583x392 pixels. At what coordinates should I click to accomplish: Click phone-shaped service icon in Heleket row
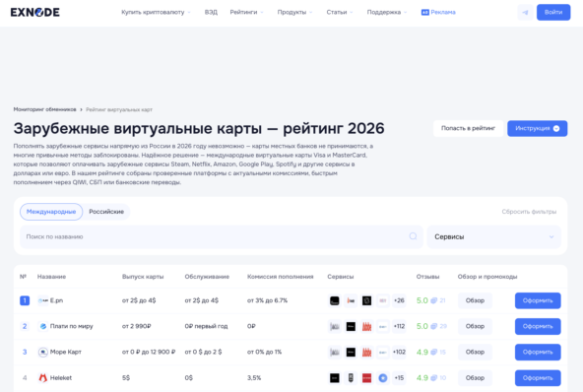click(351, 378)
